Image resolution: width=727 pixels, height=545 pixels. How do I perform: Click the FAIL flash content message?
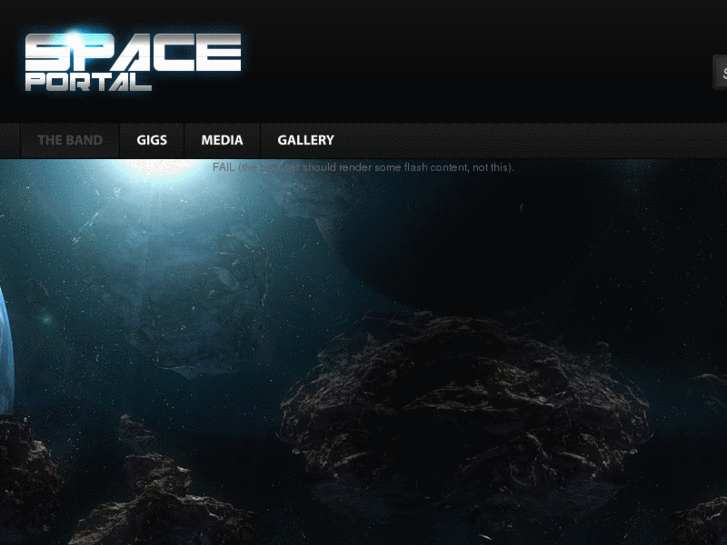click(363, 167)
